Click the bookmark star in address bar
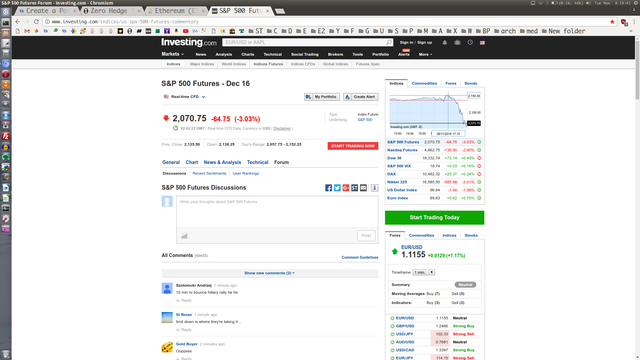The width and height of the screenshot is (640, 360). [612, 22]
